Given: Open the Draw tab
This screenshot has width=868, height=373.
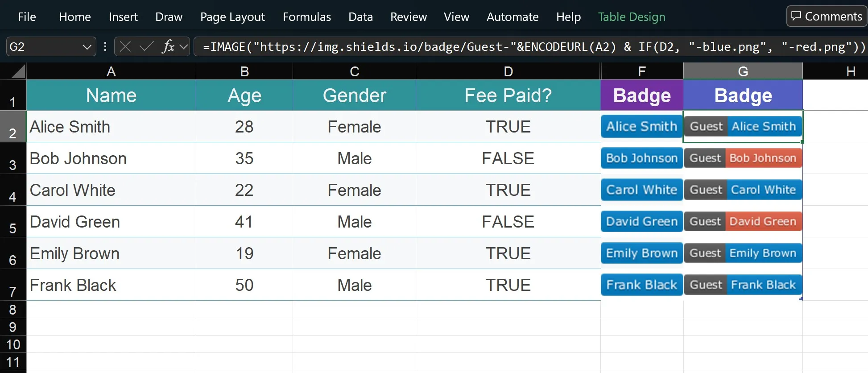Looking at the screenshot, I should point(169,17).
